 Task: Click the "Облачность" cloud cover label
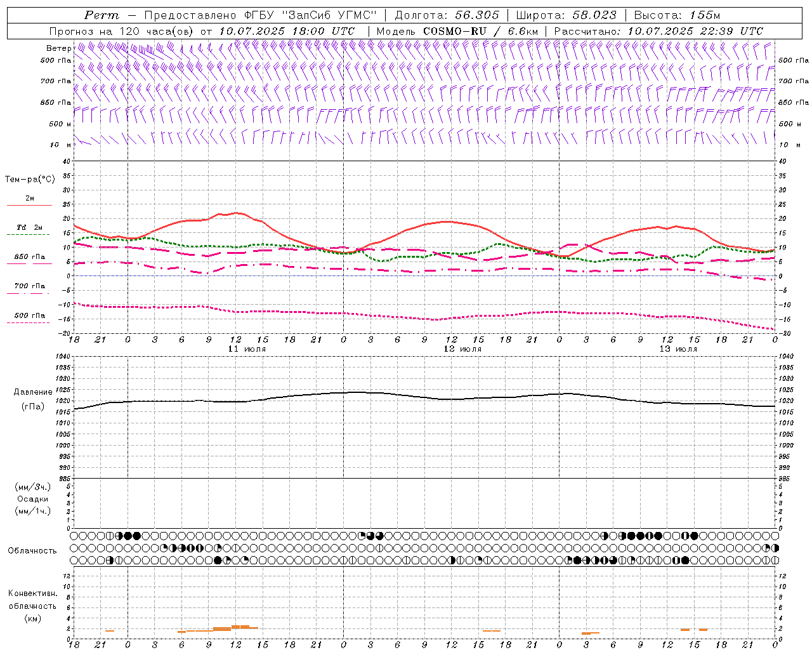[x=32, y=550]
